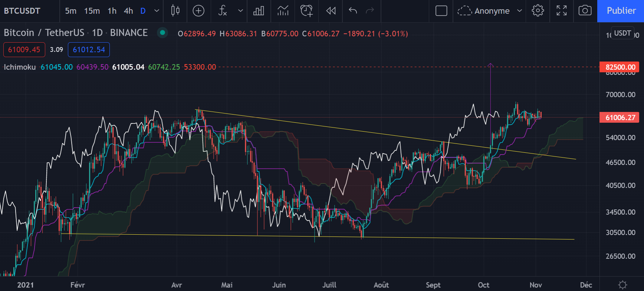
Task: Toggle fullscreen mode
Action: 562,11
